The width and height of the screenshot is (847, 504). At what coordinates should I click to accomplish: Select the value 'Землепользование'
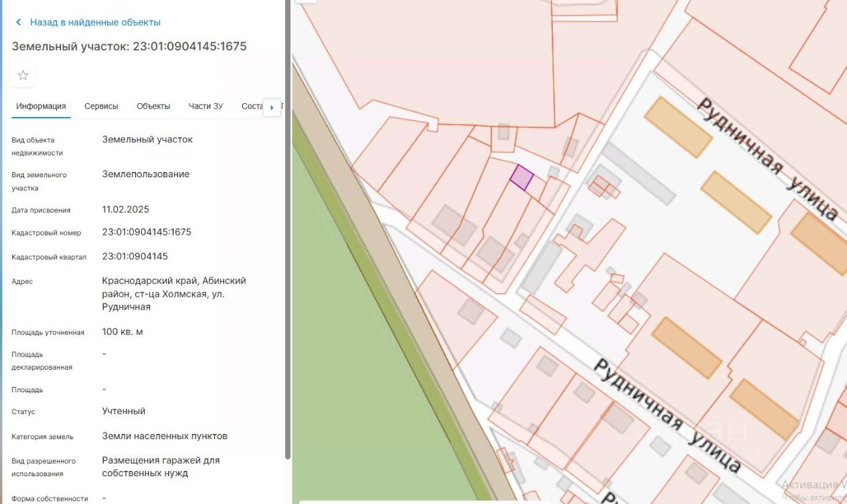[x=146, y=174]
